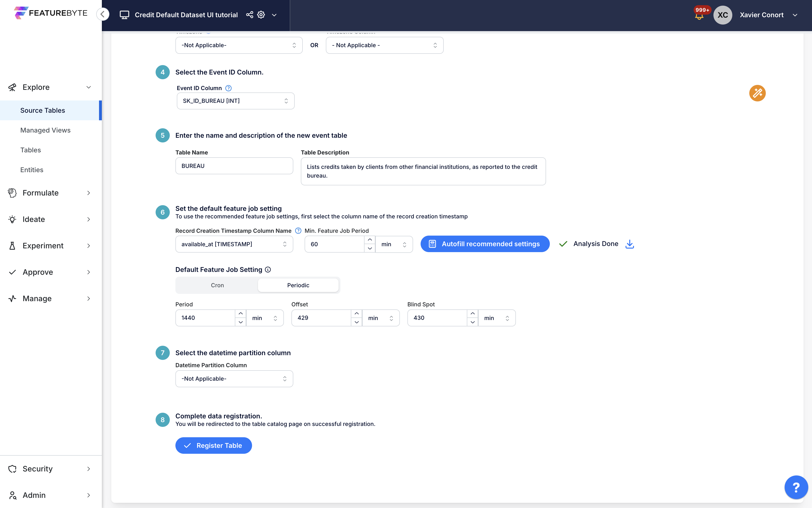
Task: Open Managed Views in sidebar
Action: tap(45, 130)
